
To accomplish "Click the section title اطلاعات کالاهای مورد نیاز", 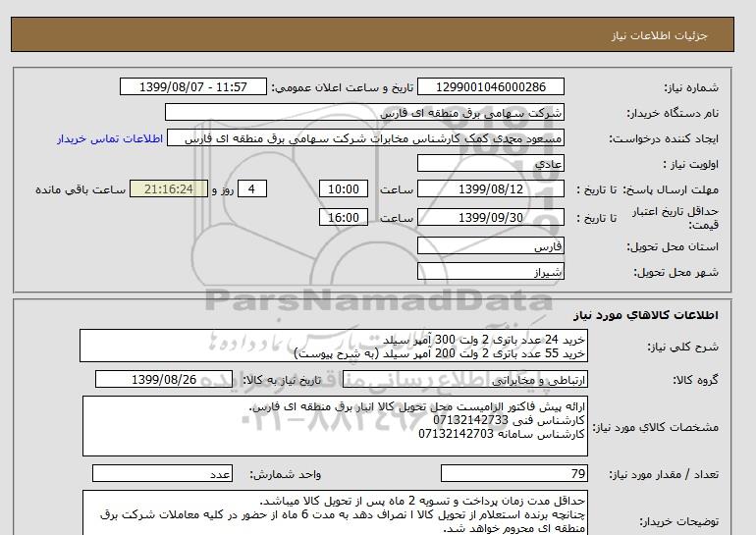I will coord(646,315).
